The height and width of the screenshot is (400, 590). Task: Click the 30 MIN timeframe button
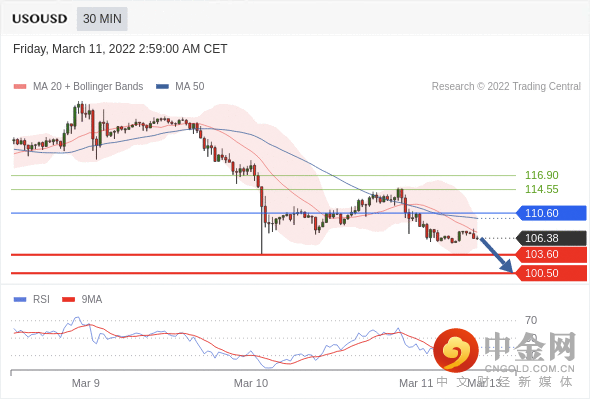pos(102,19)
